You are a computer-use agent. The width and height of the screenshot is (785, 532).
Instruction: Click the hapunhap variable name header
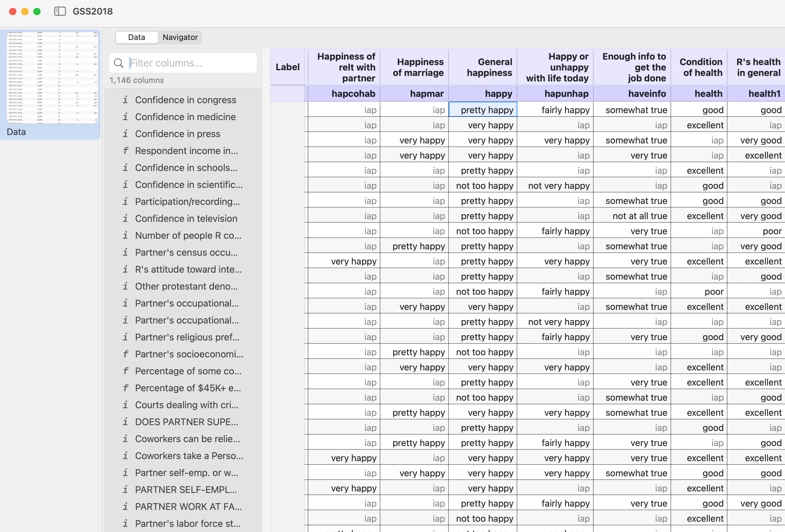point(555,94)
